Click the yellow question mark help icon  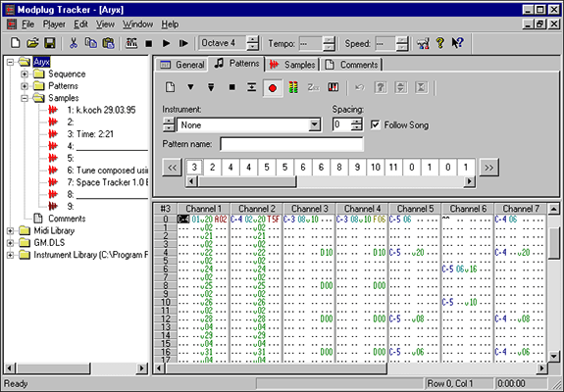(x=439, y=43)
